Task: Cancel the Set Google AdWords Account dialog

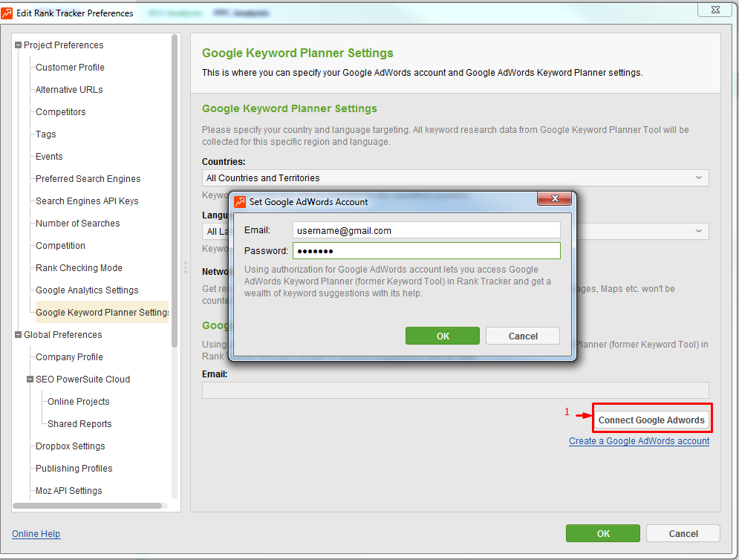Action: click(523, 336)
